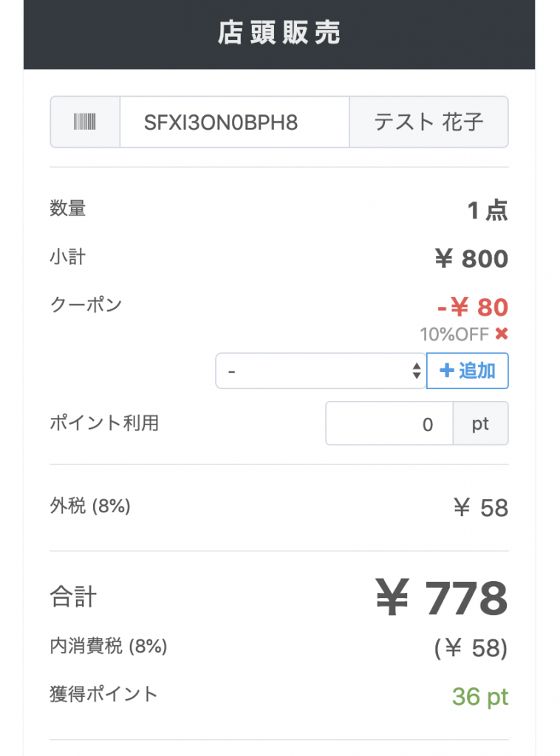This screenshot has width=560, height=756.
Task: Click the total amount ¥ 778
Action: tap(442, 598)
